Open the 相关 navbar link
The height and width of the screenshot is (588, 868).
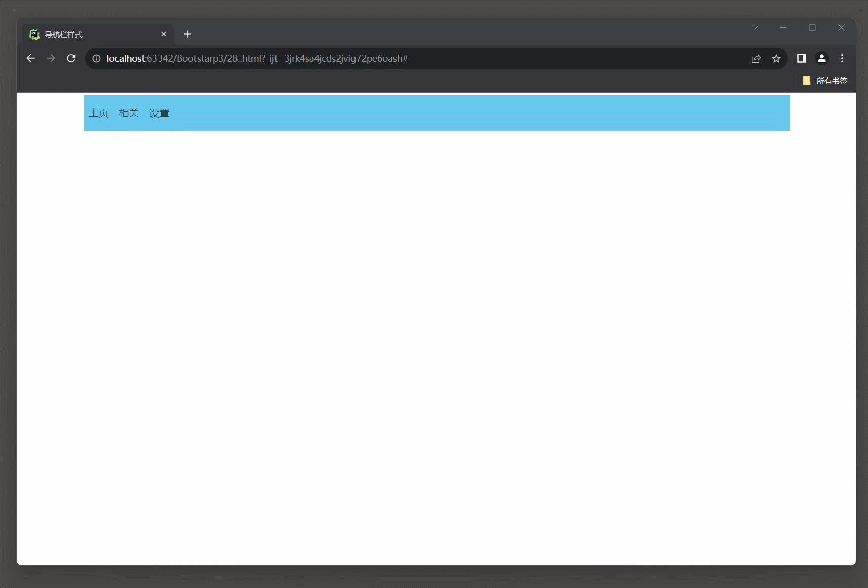tap(129, 113)
